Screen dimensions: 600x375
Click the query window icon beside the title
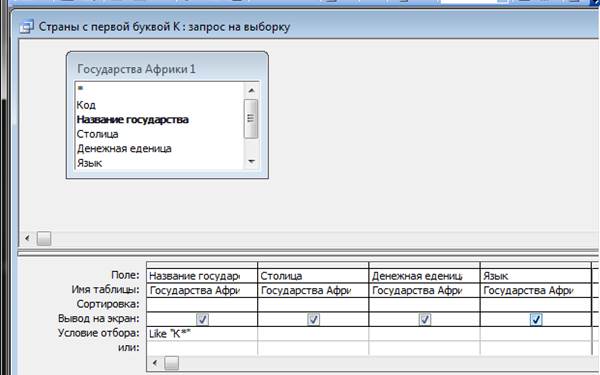[x=26, y=27]
